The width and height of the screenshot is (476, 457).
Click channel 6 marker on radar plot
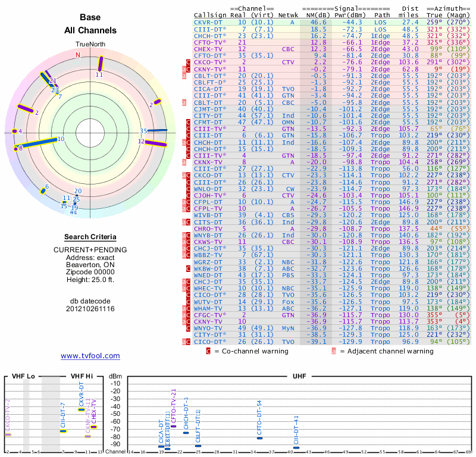tap(42, 189)
